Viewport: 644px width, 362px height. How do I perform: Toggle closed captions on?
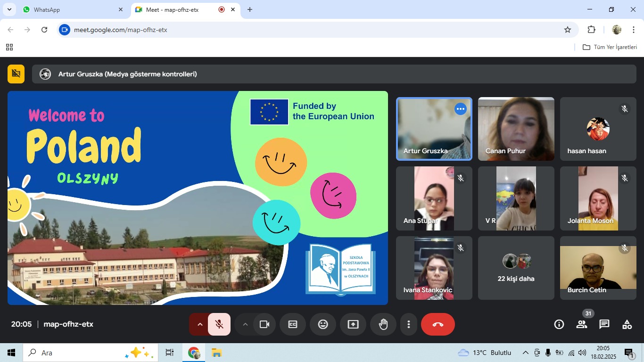coord(293,324)
